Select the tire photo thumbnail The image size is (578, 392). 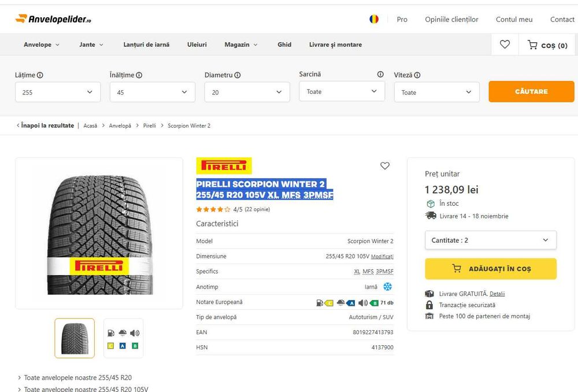coord(75,338)
